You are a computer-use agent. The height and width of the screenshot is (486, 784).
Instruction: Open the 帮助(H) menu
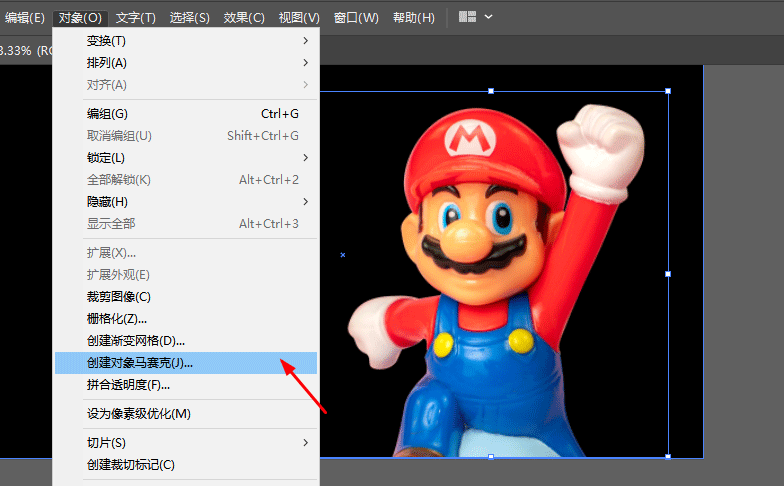(x=414, y=18)
